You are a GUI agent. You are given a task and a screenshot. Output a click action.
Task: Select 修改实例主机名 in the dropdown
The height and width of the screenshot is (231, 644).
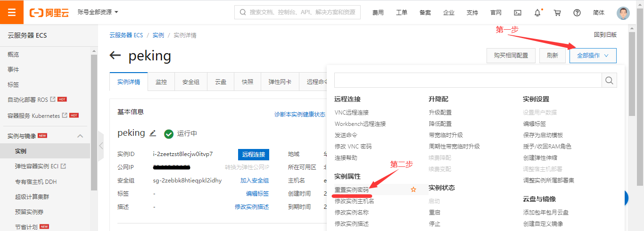coord(355,201)
